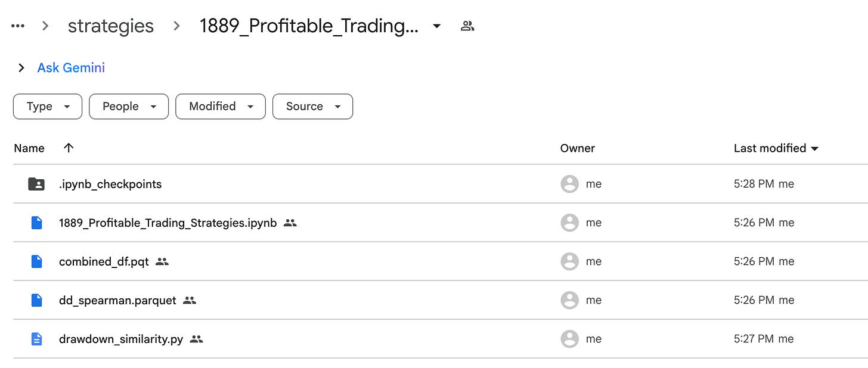Open the 1889_Profitable_Trading folder title dropdown arrow
This screenshot has height=368, width=868.
tap(437, 26)
